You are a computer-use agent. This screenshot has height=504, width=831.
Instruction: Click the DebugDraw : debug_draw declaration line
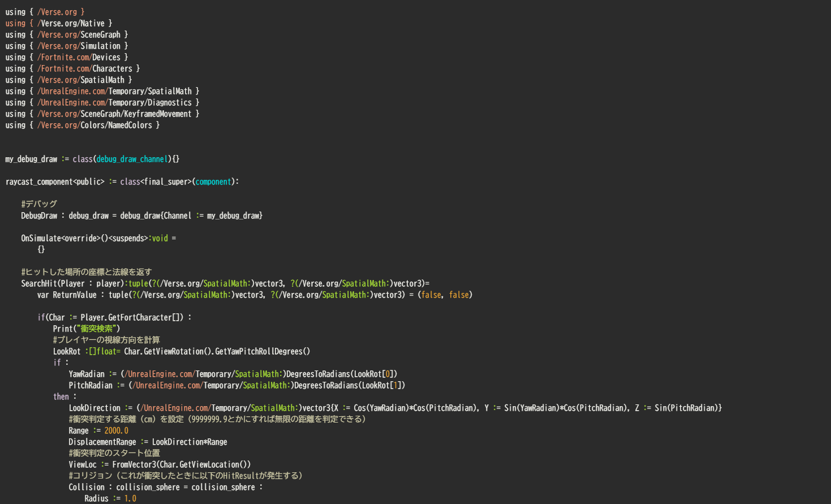click(142, 216)
